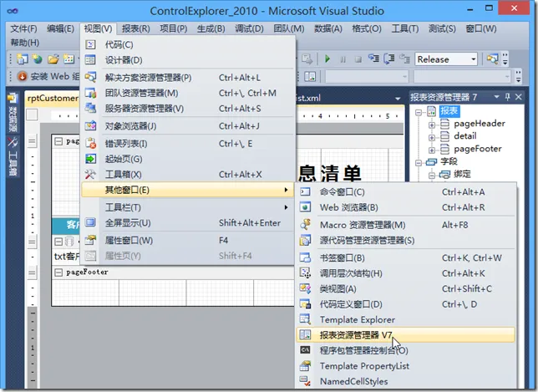The height and width of the screenshot is (392, 538).
Task: Open the 工具箱 side tab icon
Action: pyautogui.click(x=13, y=159)
